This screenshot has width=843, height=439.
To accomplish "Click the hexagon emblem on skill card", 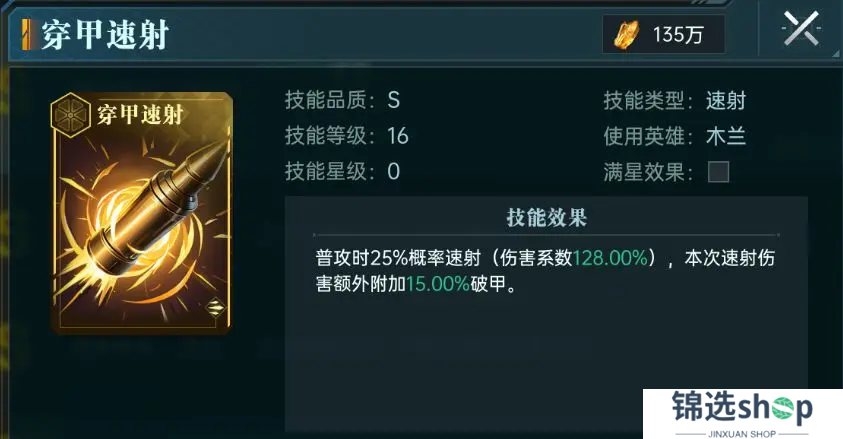I will [x=70, y=115].
